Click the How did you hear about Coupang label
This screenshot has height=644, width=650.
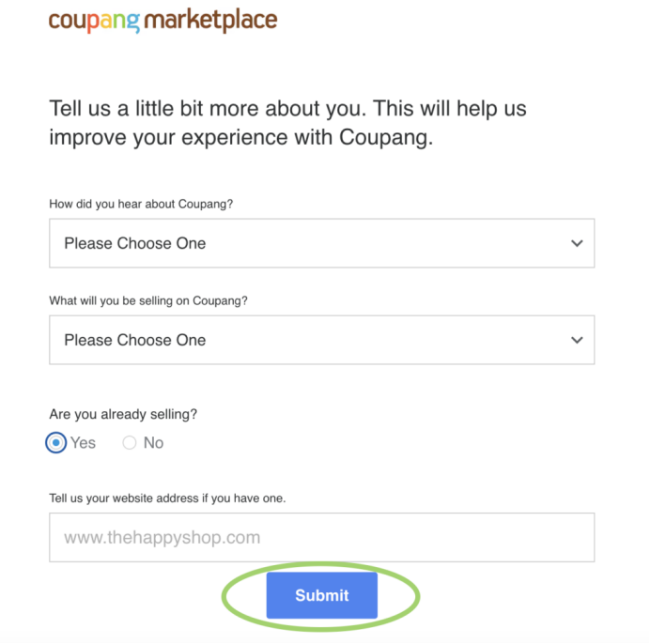click(x=141, y=205)
